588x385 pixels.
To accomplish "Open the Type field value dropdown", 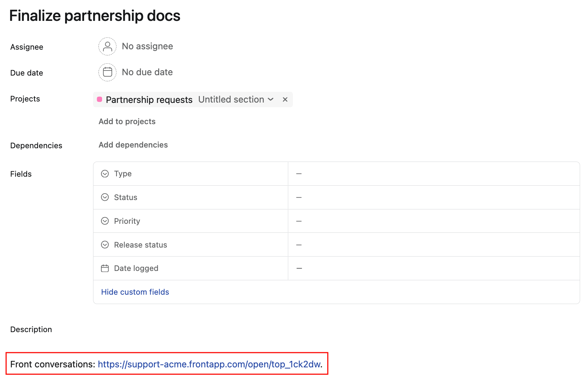I will click(433, 174).
